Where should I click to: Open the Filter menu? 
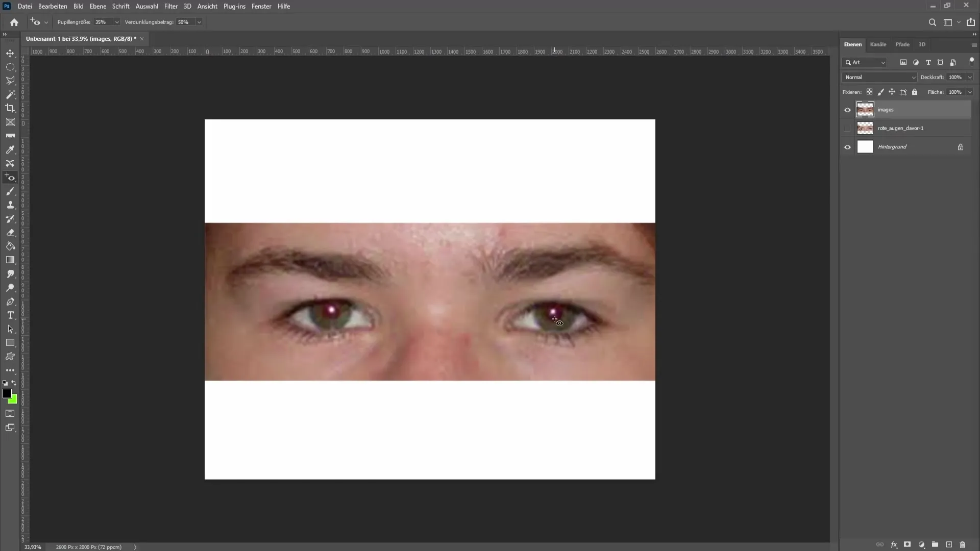[170, 6]
